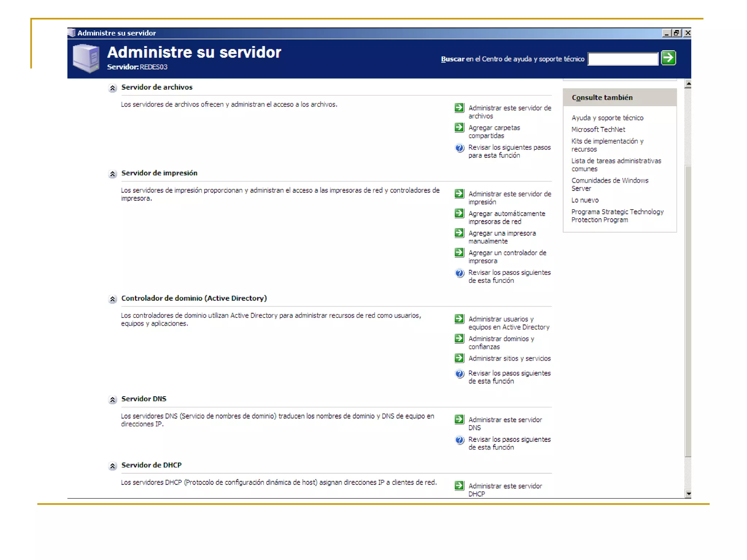747x560 pixels.
Task: Collapse 'Controlador de dominio (Active Directory)' section
Action: point(112,299)
